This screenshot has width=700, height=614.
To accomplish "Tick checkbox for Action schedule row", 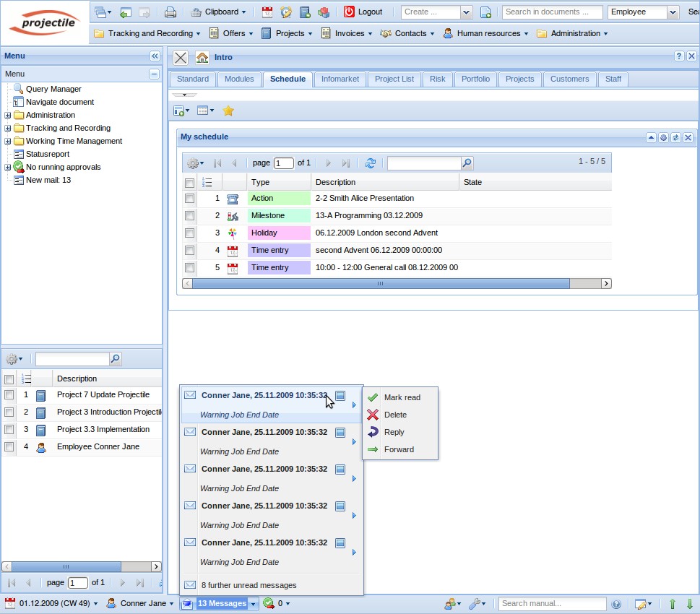I will click(x=189, y=198).
